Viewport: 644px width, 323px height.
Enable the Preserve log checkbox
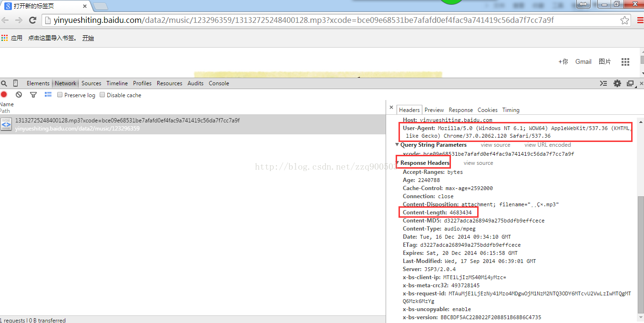click(60, 95)
